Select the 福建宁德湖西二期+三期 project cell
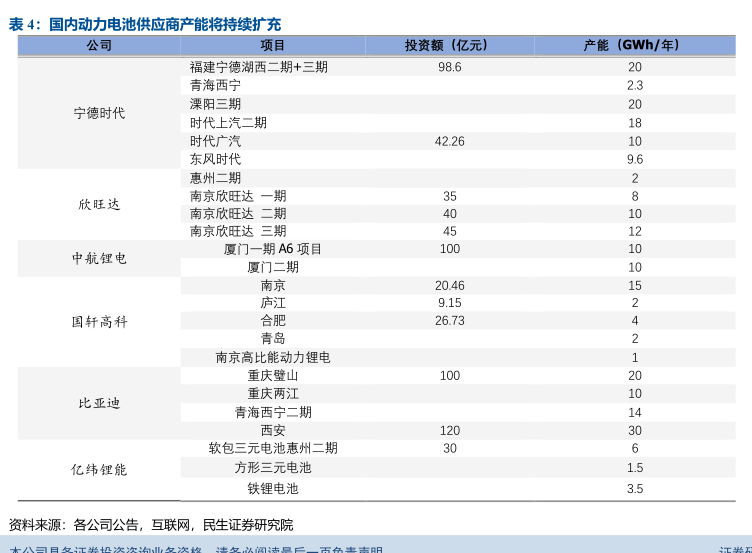 click(258, 67)
